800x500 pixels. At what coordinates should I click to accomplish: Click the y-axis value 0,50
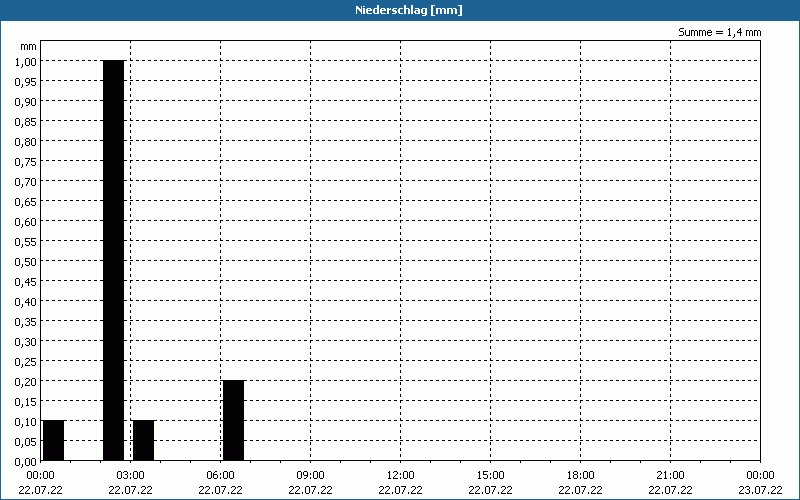pyautogui.click(x=26, y=261)
